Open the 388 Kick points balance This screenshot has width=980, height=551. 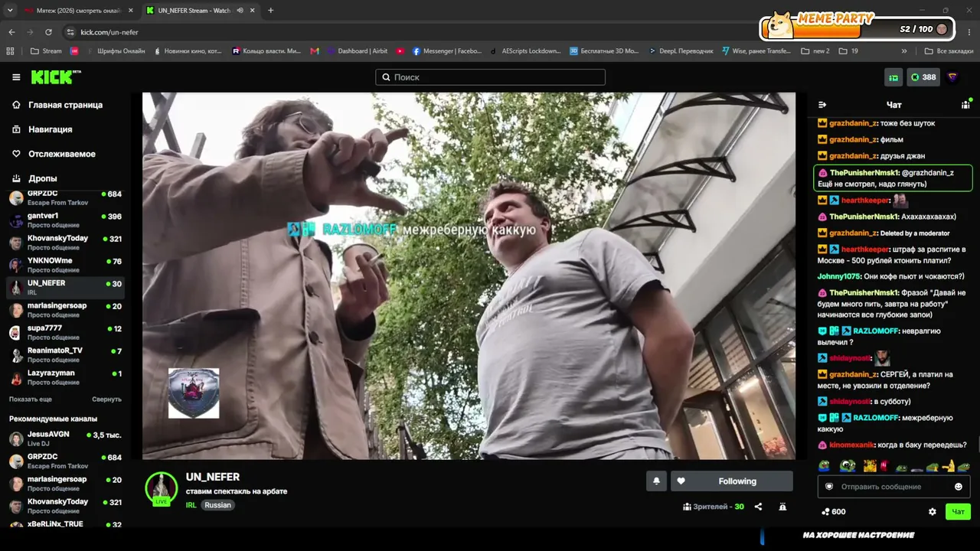[923, 77]
